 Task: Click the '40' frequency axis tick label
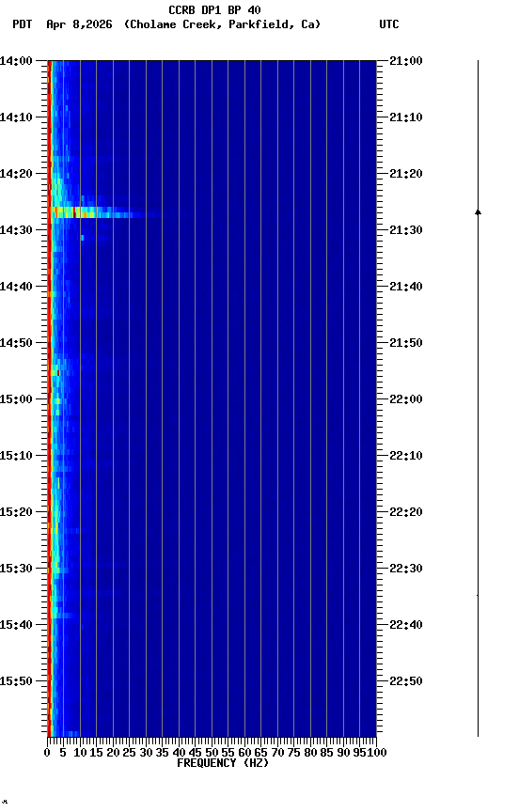[179, 753]
